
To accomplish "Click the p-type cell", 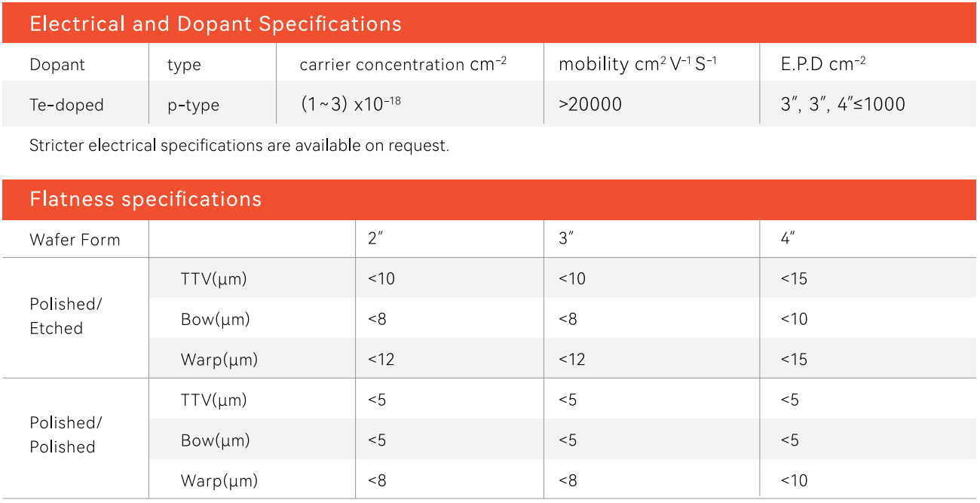I will pyautogui.click(x=193, y=105).
